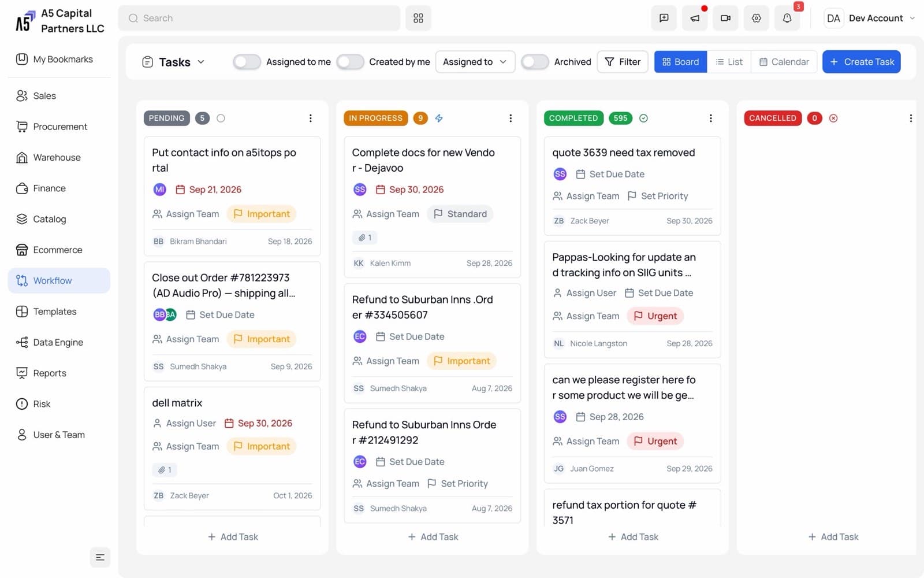Open the feedback message icon in the top bar
Screen dimensions: 924x578
(x=664, y=18)
